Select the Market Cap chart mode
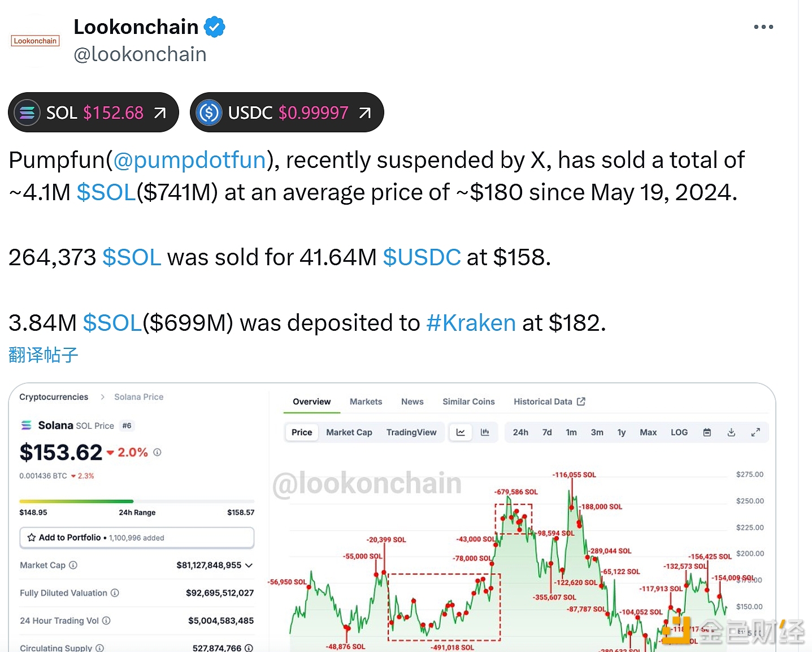This screenshot has width=812, height=652. [x=349, y=433]
